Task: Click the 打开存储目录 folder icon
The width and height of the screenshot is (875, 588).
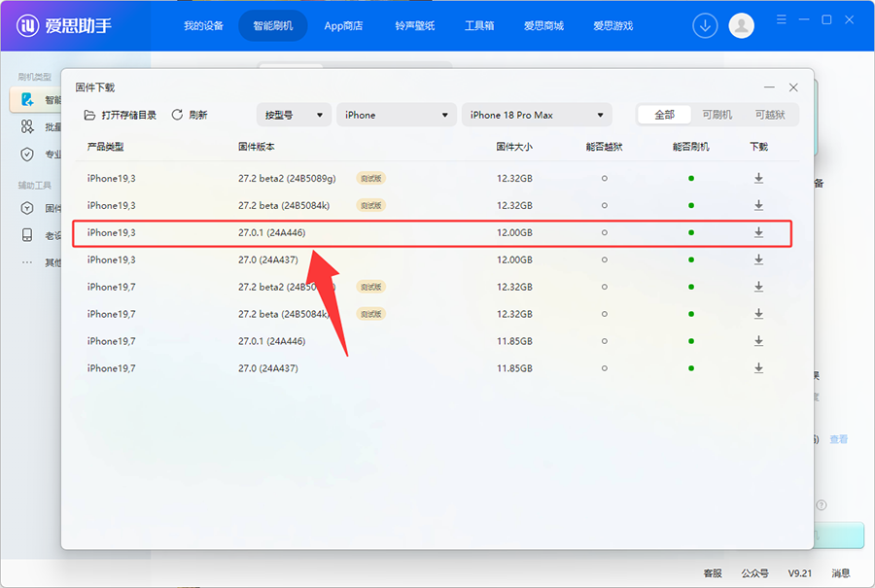Action: click(89, 115)
